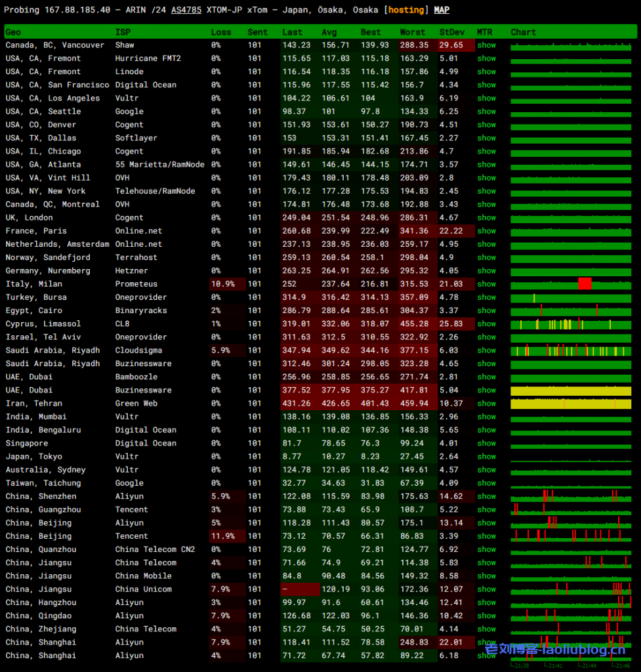Show MTR for Bengaluru Digital Ocean row
Image resolution: width=641 pixels, height=672 pixels.
[x=486, y=430]
